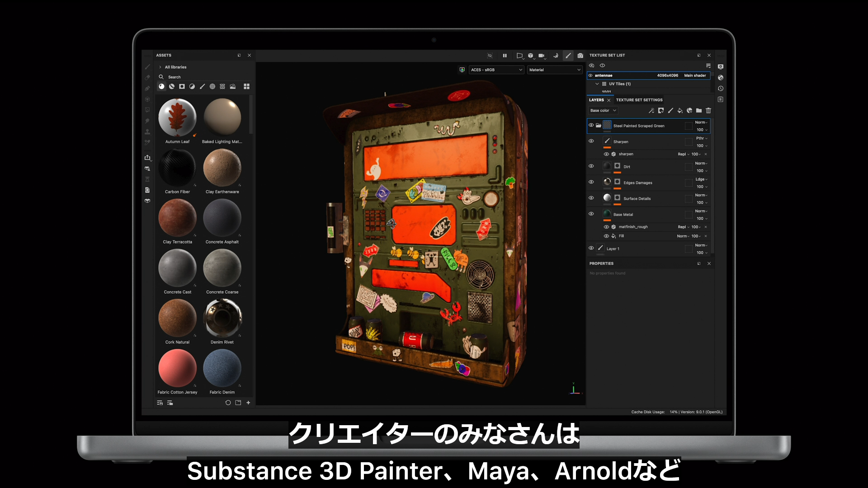Open the ACES - sRGB dropdown
The width and height of the screenshot is (868, 488).
coord(496,70)
